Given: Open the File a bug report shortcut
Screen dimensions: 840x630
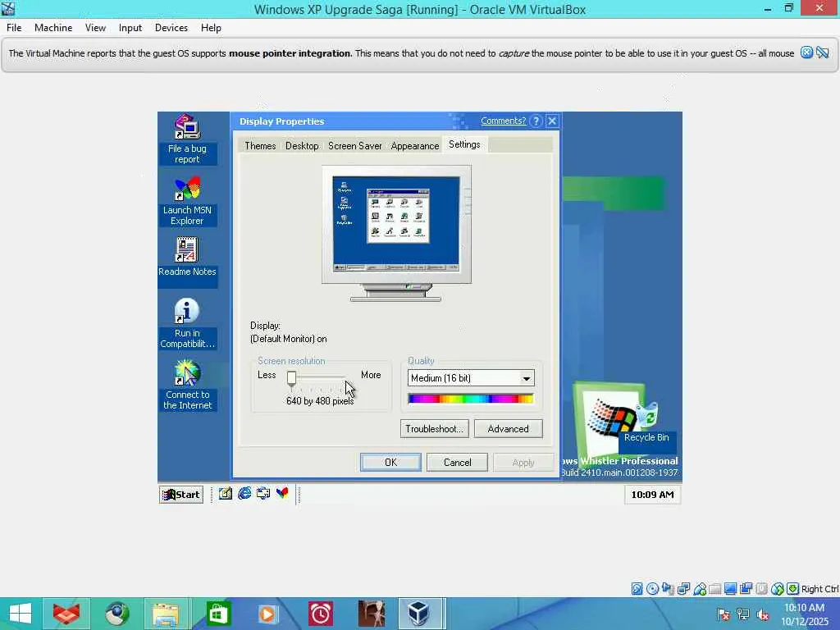Looking at the screenshot, I should click(x=187, y=139).
